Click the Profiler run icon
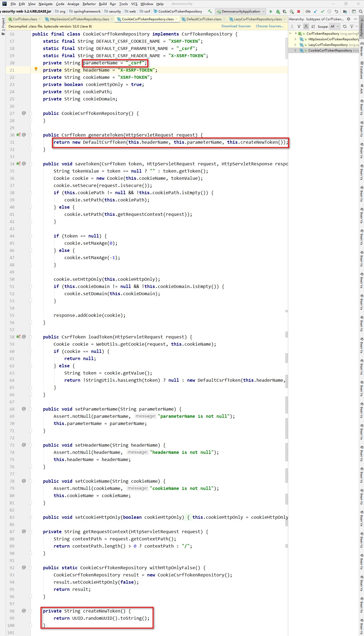Viewport: 364px width, 636px height. click(292, 11)
